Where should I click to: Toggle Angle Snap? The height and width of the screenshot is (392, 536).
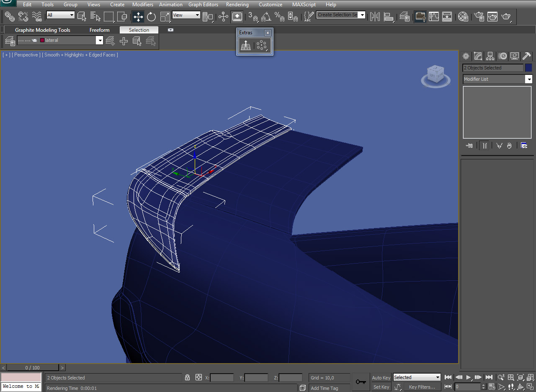[266, 17]
